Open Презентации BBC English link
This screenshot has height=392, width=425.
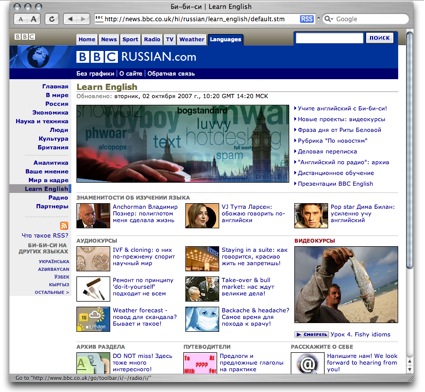(x=335, y=184)
